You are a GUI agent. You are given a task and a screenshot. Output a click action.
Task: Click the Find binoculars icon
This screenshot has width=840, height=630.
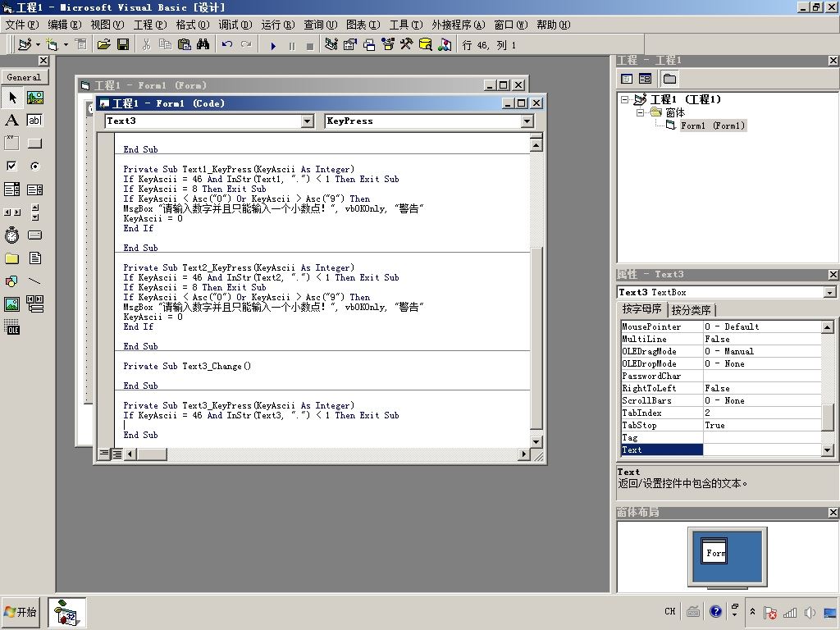click(x=203, y=44)
